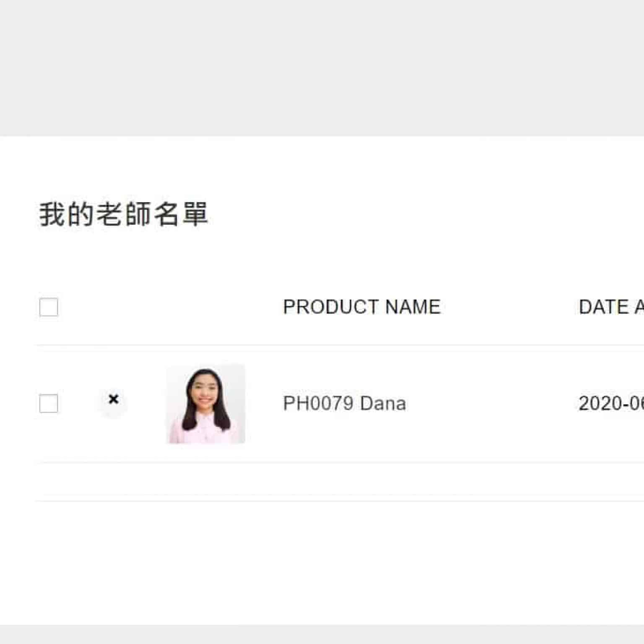
Task: Delete the teacher from the list via ×
Action: click(x=113, y=400)
